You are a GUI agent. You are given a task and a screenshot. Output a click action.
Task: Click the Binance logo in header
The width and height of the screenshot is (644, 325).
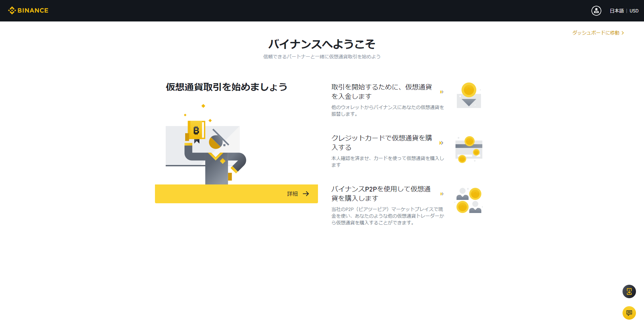tap(28, 10)
